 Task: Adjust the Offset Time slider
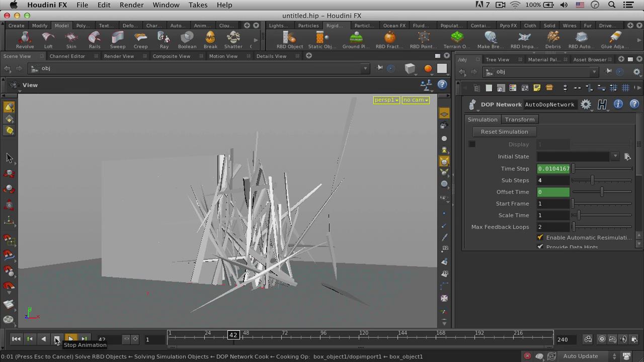click(x=602, y=192)
